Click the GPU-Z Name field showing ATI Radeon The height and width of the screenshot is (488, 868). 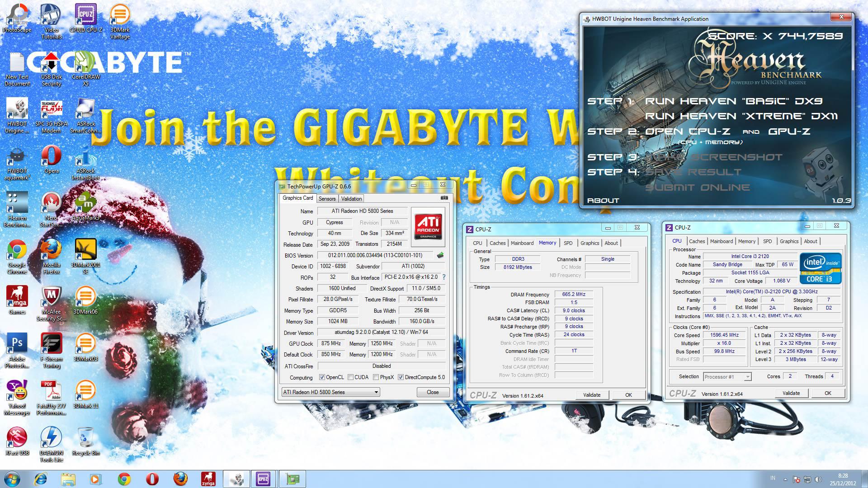pyautogui.click(x=362, y=211)
